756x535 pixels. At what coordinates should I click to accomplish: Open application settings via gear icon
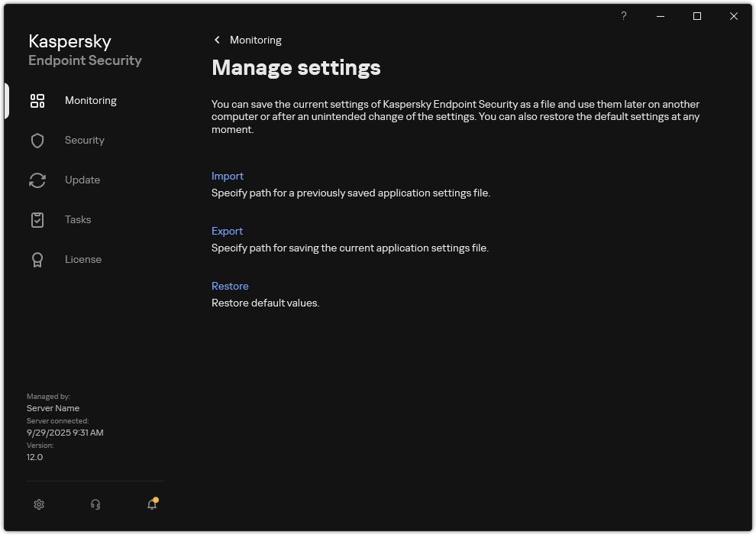click(39, 504)
